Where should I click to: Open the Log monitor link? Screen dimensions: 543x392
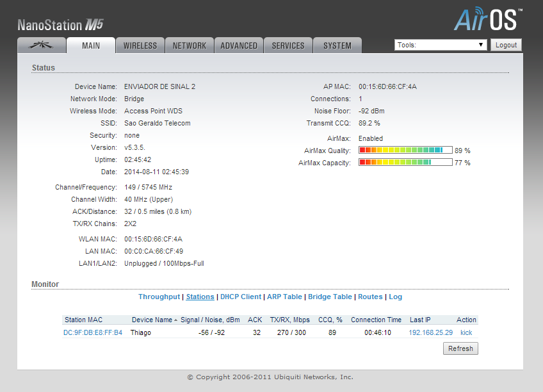tap(395, 297)
